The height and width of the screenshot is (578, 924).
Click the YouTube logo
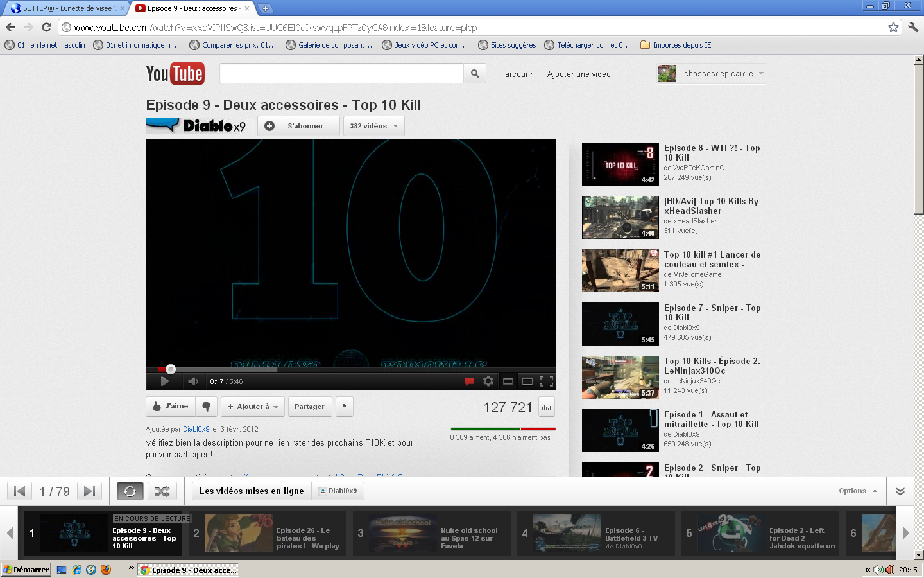175,74
